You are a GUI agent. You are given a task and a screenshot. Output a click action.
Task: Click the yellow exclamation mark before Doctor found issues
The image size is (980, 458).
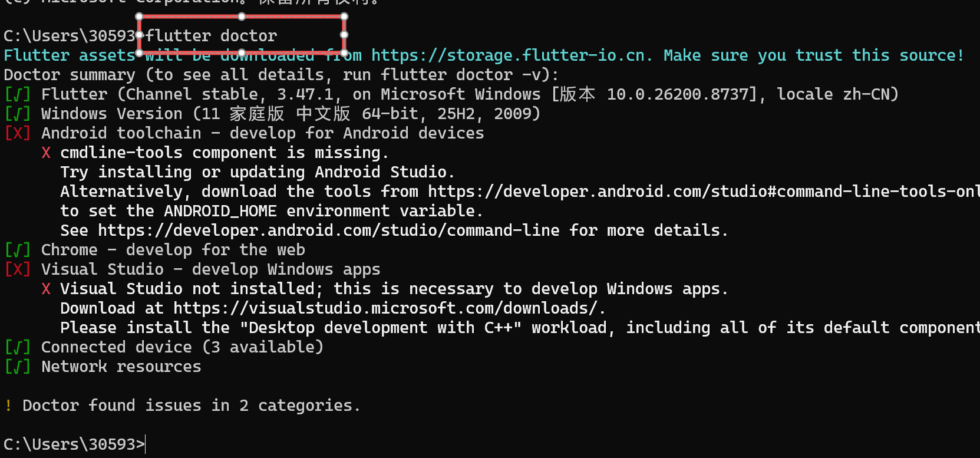[x=8, y=406]
